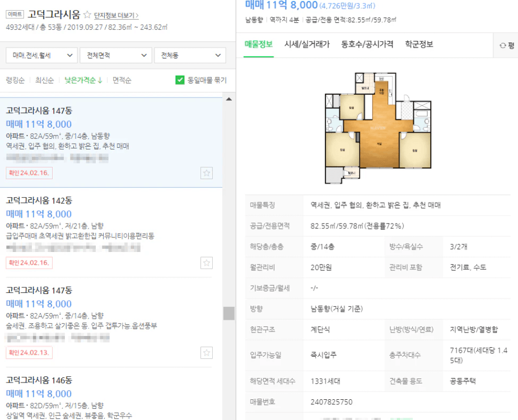This screenshot has height=420, width=518.
Task: Open the 전체동 building dropdown
Action: 190,55
